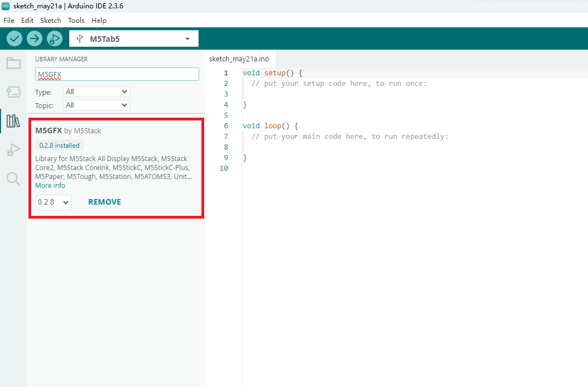
Task: Open the Sketchbook folder sidebar icon
Action: pos(13,63)
